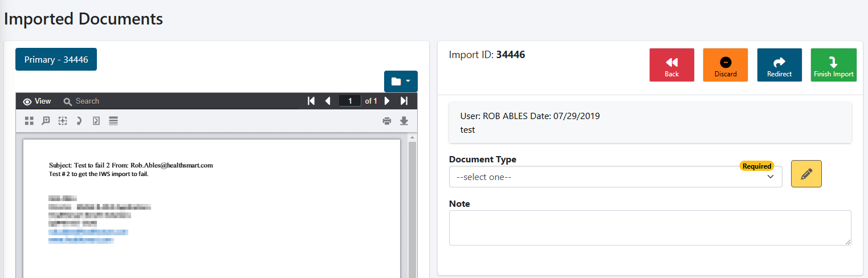Rotate the document with the rotate icon
The width and height of the screenshot is (868, 278).
click(79, 121)
